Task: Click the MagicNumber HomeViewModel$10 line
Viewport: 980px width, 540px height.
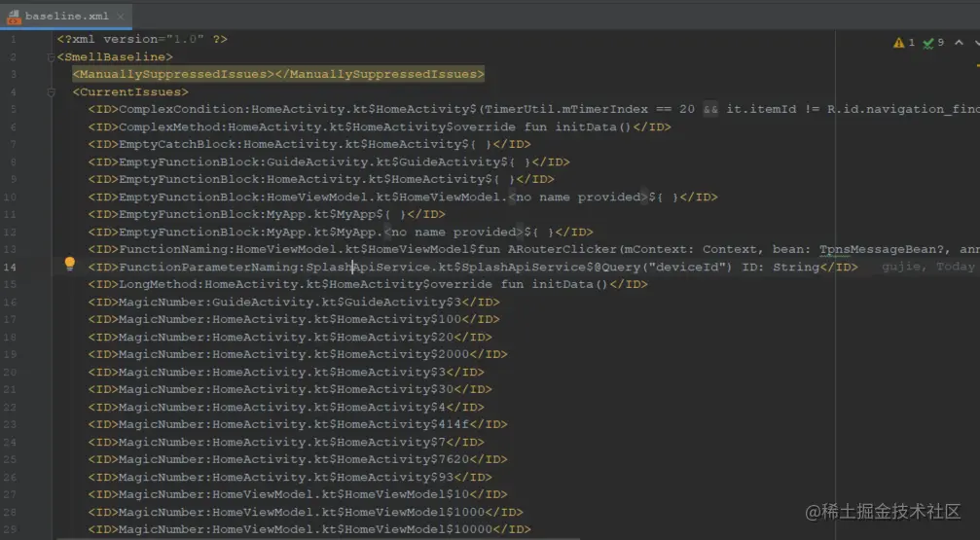Action: (x=298, y=494)
